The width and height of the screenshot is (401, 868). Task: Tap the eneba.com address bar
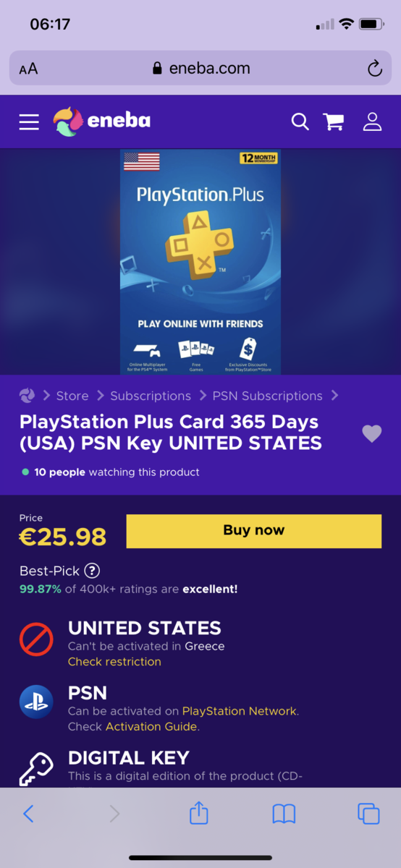200,69
